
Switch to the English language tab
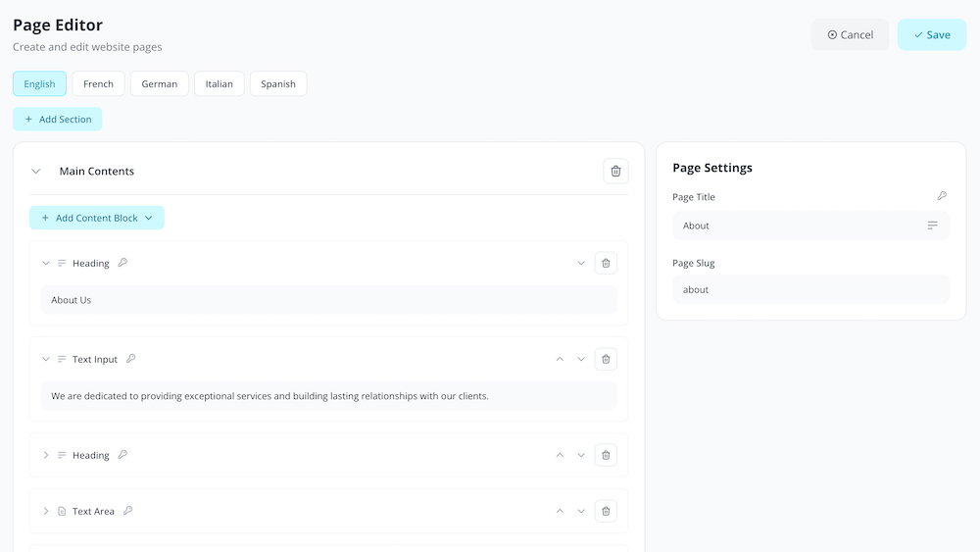[39, 83]
